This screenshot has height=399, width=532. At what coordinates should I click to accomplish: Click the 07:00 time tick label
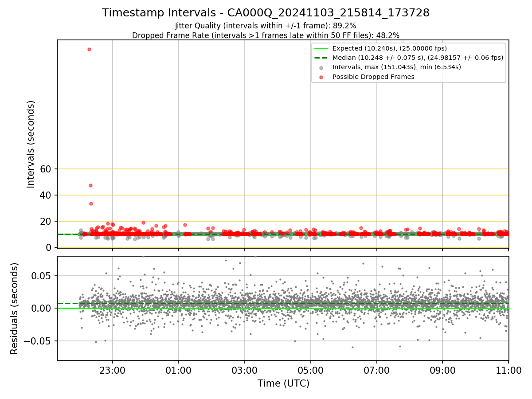pos(377,370)
